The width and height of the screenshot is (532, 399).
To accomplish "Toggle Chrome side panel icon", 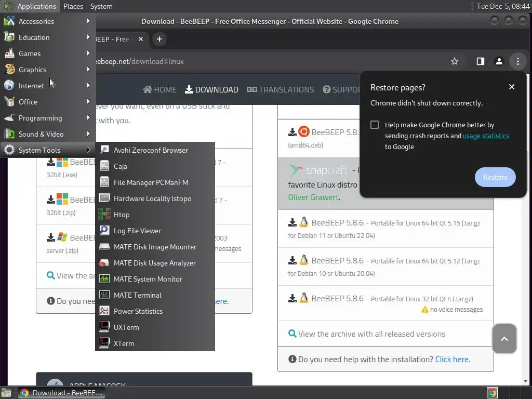I will (x=480, y=61).
